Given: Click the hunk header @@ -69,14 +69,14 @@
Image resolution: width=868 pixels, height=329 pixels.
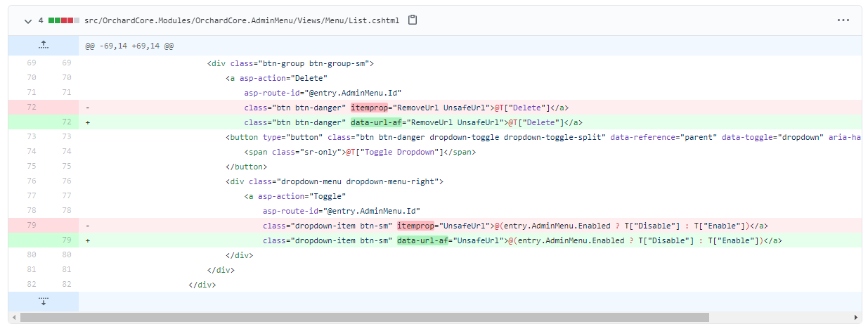Looking at the screenshot, I should point(129,46).
